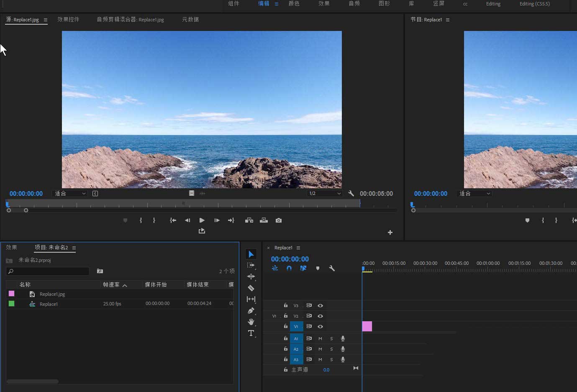Click the Export Frame camera icon

(279, 220)
